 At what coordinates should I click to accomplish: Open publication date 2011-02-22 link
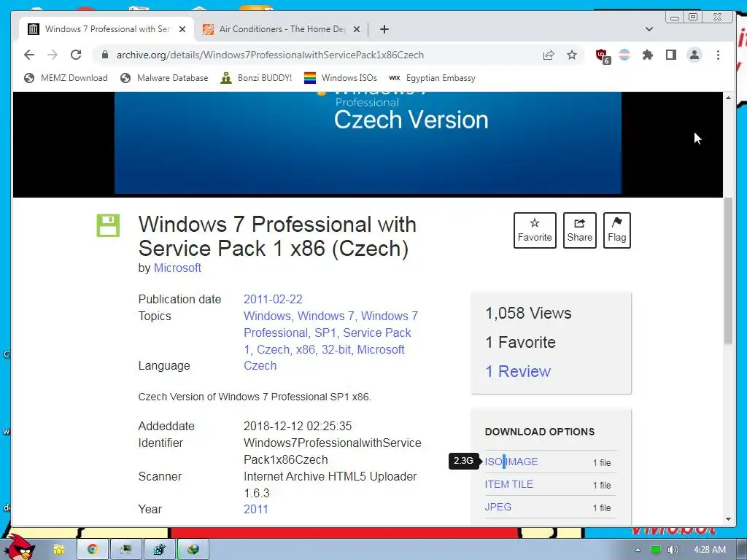273,300
